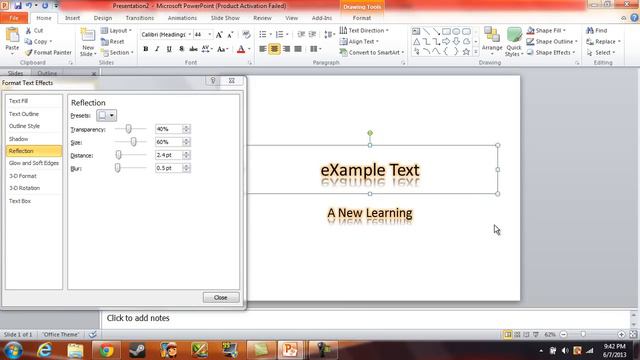The height and width of the screenshot is (360, 640).
Task: Apply Numbering to the text
Action: (x=280, y=35)
